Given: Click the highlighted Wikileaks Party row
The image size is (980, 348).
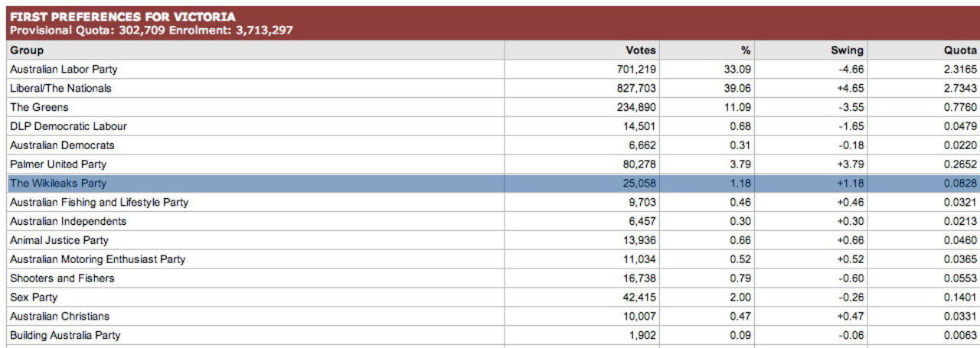Looking at the screenshot, I should coord(58,184).
